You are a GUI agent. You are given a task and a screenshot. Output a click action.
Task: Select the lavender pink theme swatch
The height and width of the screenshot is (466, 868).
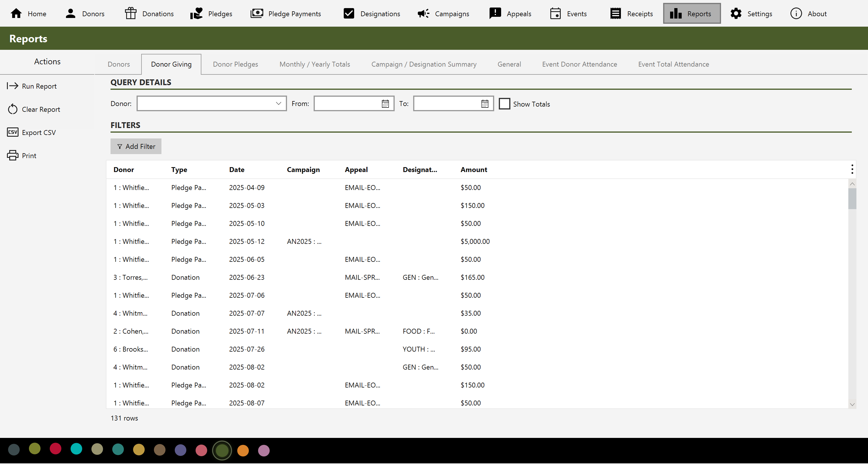click(264, 450)
